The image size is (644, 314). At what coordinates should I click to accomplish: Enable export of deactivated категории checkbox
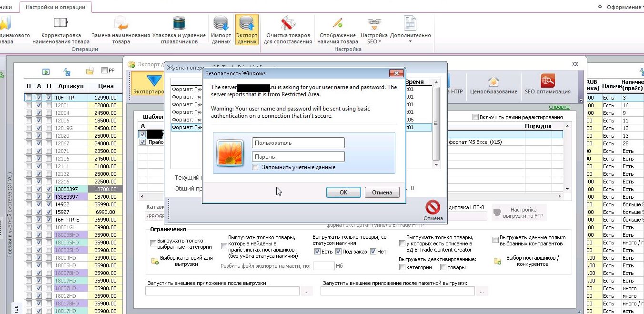pos(402,267)
